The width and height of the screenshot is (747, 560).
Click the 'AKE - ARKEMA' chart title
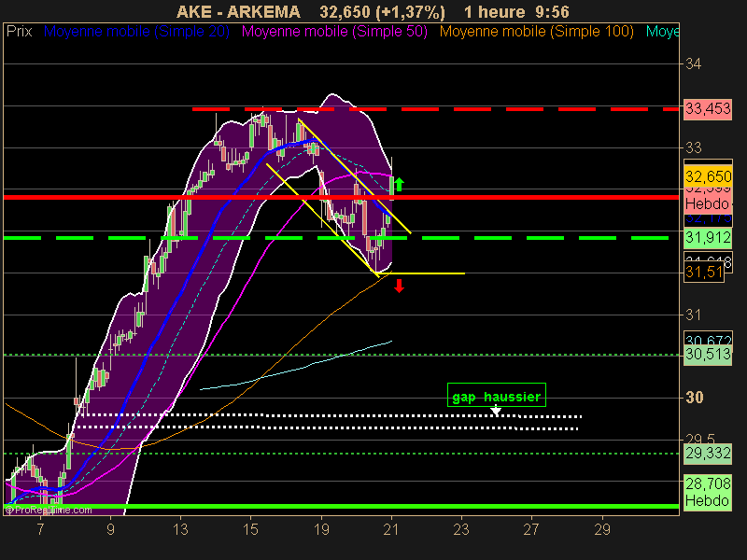(238, 11)
